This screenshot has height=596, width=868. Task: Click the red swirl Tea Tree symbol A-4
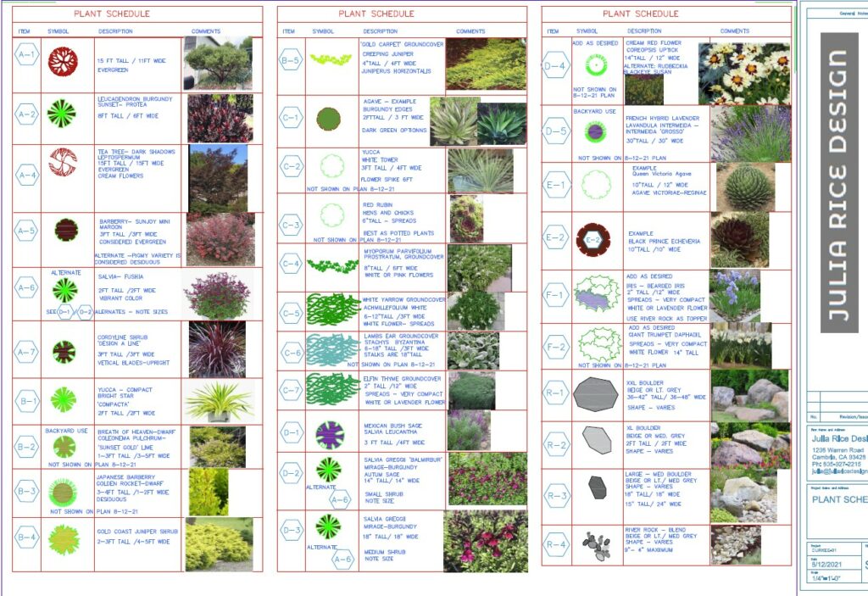(x=63, y=162)
